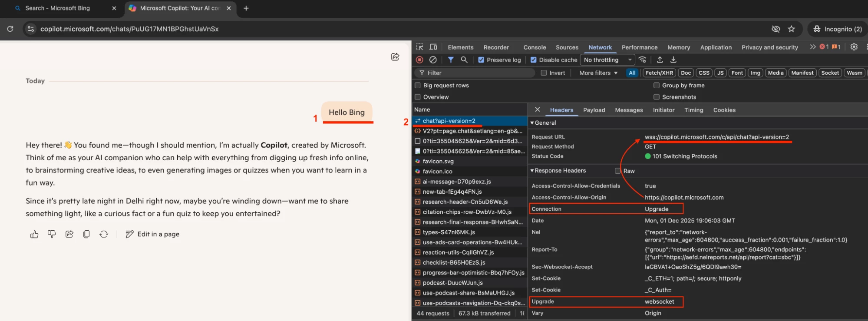Enable Overview checkbox
Image resolution: width=868 pixels, height=321 pixels.
tap(418, 97)
